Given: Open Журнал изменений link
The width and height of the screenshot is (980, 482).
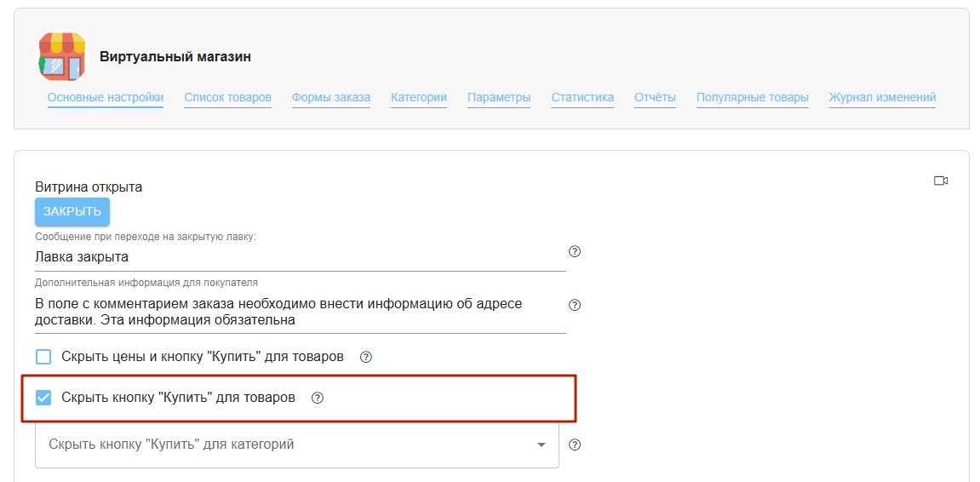Looking at the screenshot, I should pos(882,97).
